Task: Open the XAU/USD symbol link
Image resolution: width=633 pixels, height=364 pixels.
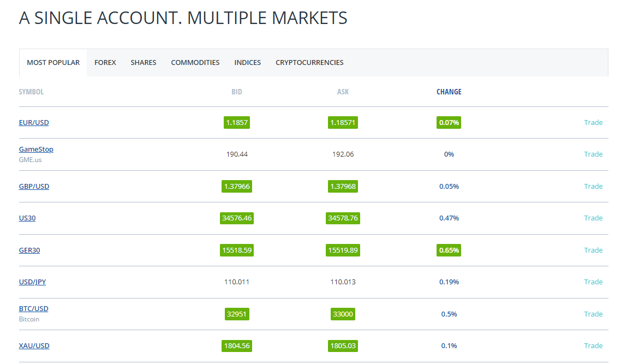Action: tap(34, 345)
